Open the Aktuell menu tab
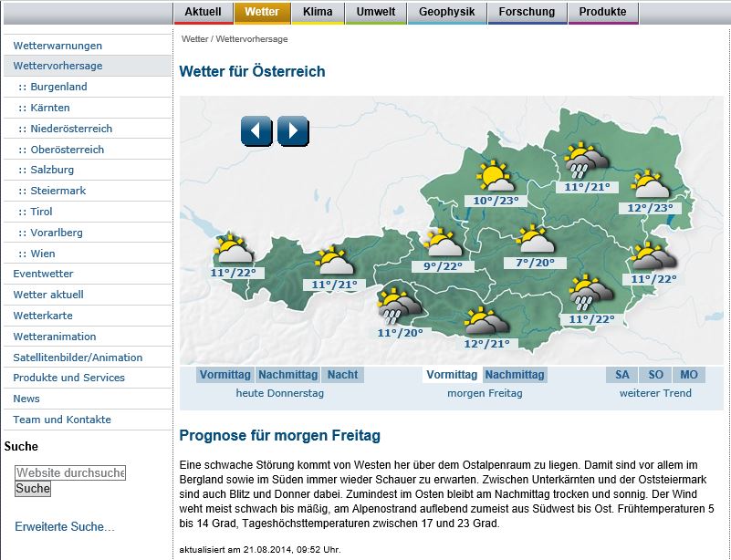The height and width of the screenshot is (560, 731). pyautogui.click(x=203, y=13)
